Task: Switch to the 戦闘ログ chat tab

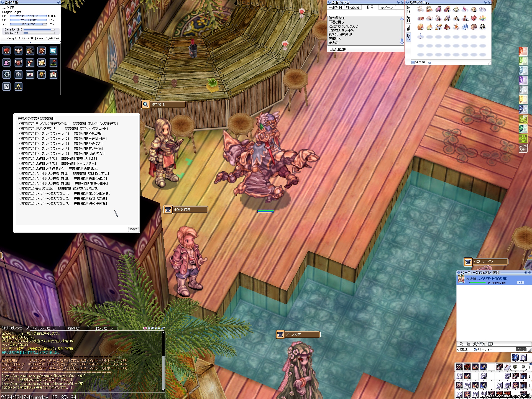Action: (x=74, y=328)
